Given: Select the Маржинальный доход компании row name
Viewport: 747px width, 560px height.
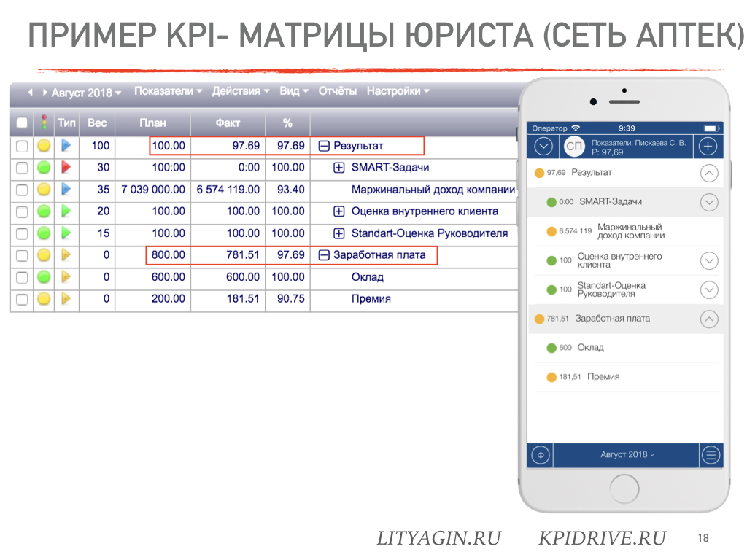Looking at the screenshot, I should pos(433,190).
